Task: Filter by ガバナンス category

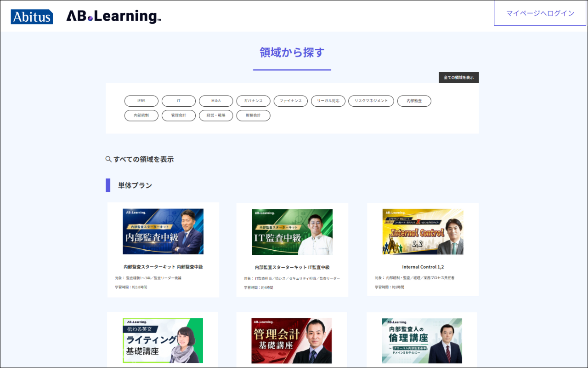Action: (253, 101)
